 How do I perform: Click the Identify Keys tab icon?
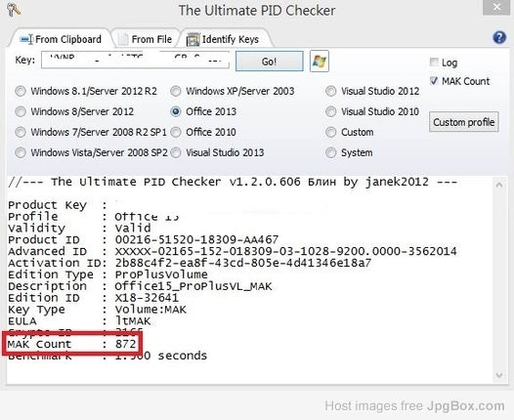(x=193, y=40)
